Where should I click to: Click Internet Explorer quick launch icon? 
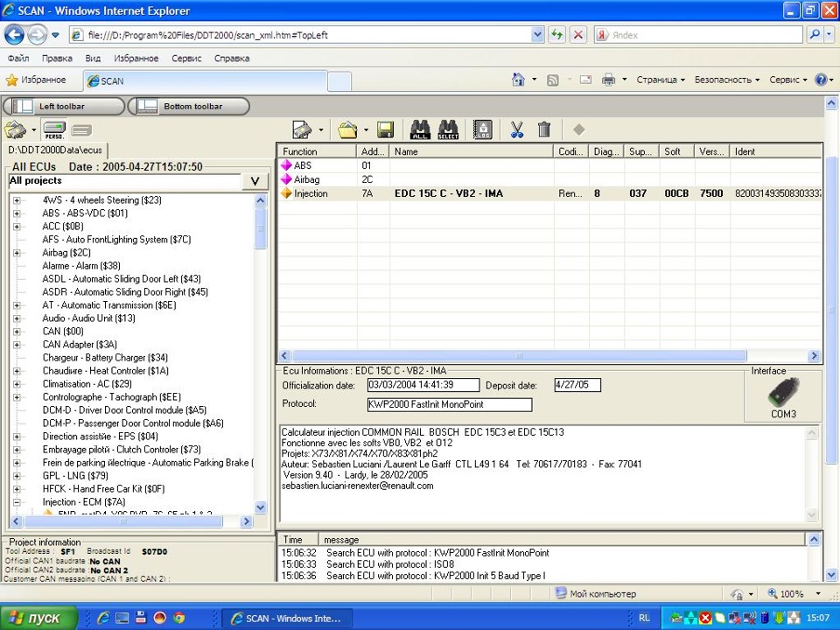(x=103, y=619)
